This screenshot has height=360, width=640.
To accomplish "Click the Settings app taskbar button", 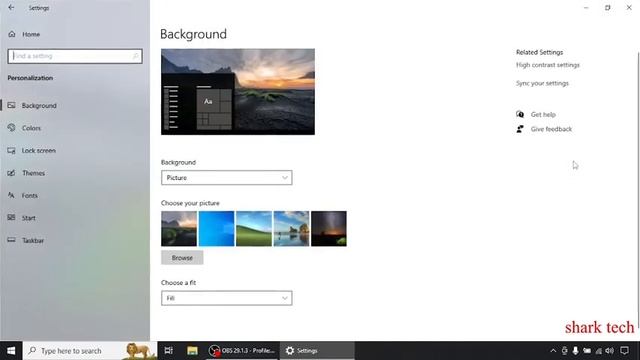I will [x=317, y=351].
